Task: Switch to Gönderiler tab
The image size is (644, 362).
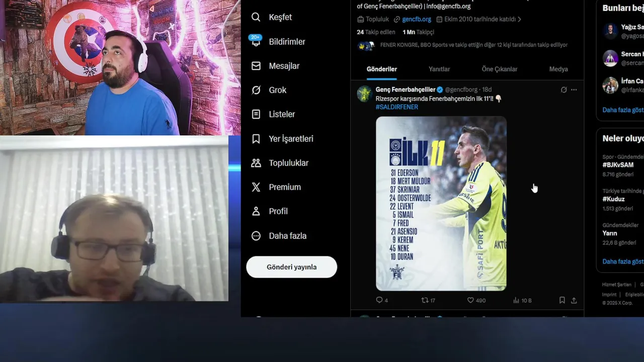Action: pos(382,69)
